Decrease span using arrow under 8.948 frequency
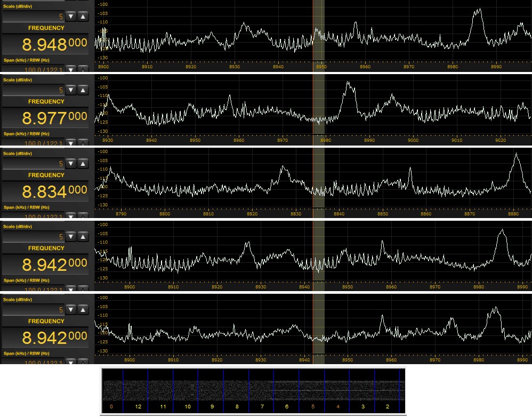This screenshot has width=532, height=418. pos(70,69)
